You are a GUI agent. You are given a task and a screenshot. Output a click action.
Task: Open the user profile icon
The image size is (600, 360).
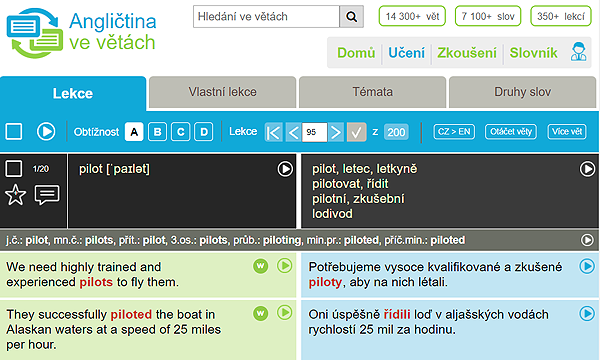click(x=578, y=52)
